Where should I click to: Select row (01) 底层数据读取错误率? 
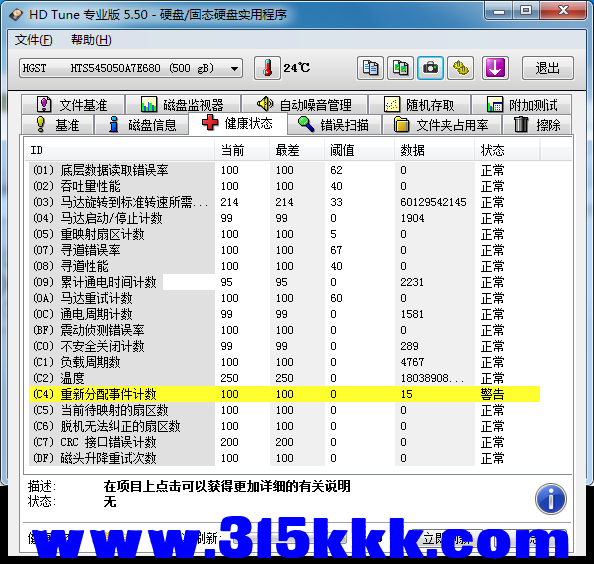point(284,170)
